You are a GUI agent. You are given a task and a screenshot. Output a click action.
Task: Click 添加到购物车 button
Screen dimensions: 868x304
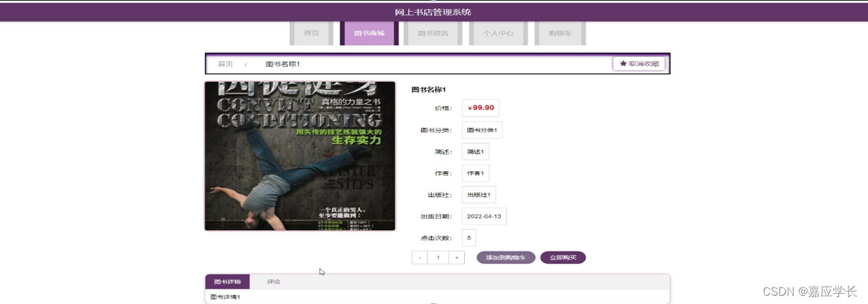point(506,258)
